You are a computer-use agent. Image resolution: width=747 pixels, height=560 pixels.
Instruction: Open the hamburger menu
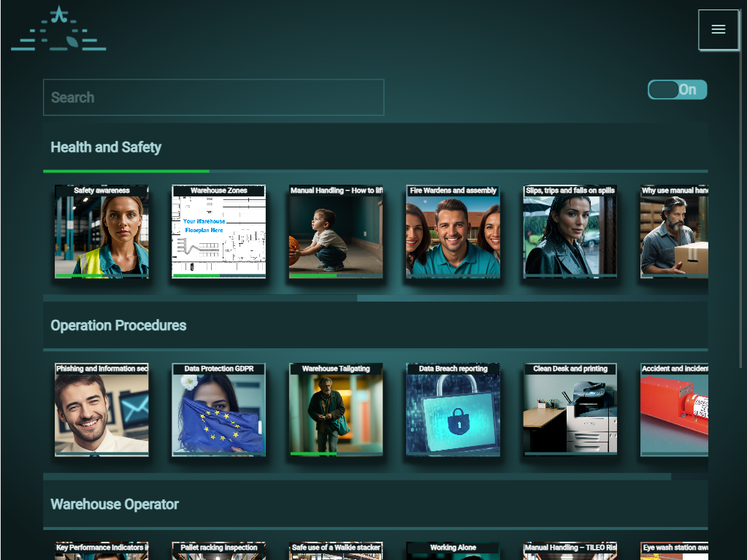pyautogui.click(x=718, y=30)
